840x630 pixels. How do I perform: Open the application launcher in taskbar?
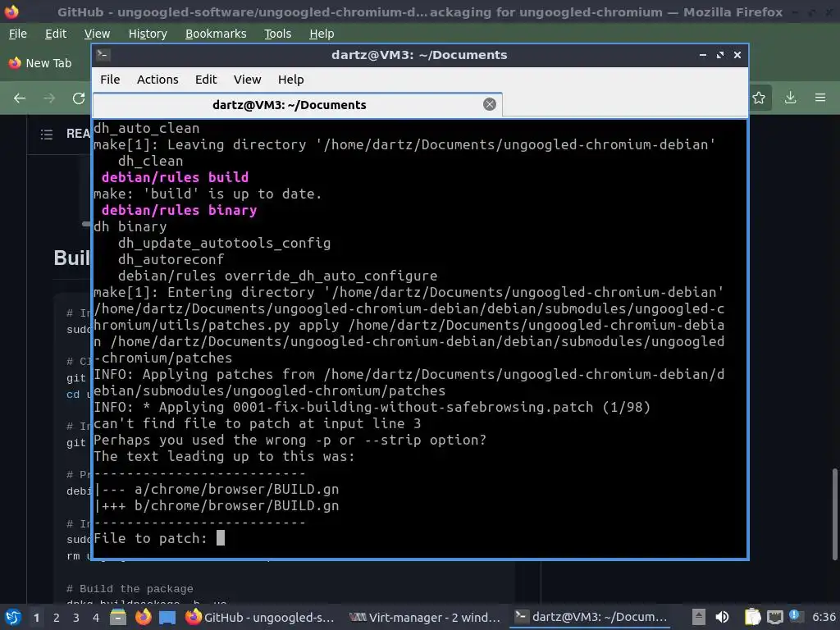(13, 617)
